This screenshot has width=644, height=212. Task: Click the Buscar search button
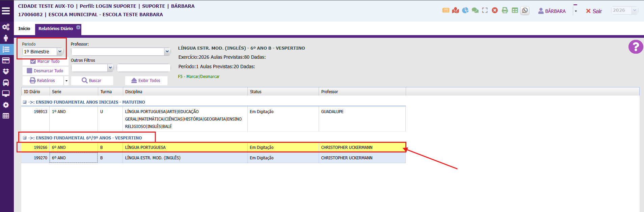[91, 81]
